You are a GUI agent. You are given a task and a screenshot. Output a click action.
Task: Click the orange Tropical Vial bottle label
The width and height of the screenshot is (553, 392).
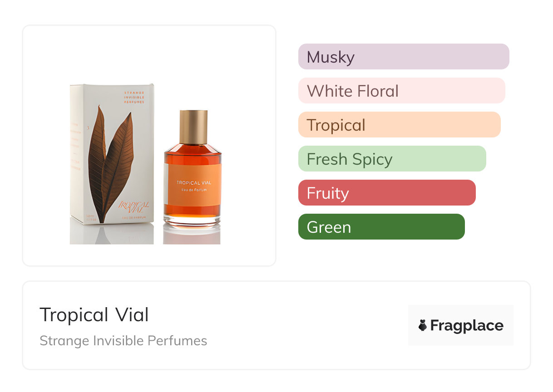point(194,185)
